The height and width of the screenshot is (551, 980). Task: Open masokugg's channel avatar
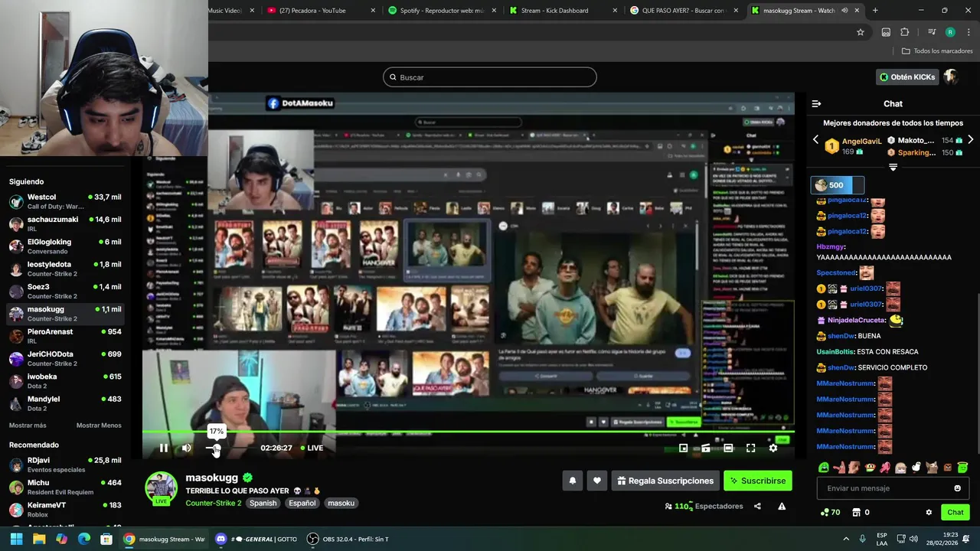(x=161, y=488)
